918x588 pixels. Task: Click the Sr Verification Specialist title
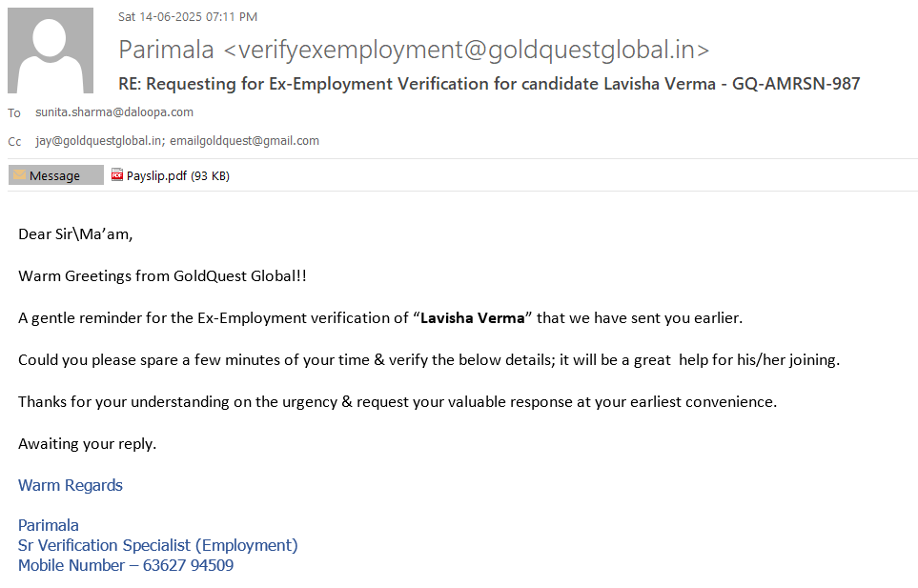tap(158, 546)
